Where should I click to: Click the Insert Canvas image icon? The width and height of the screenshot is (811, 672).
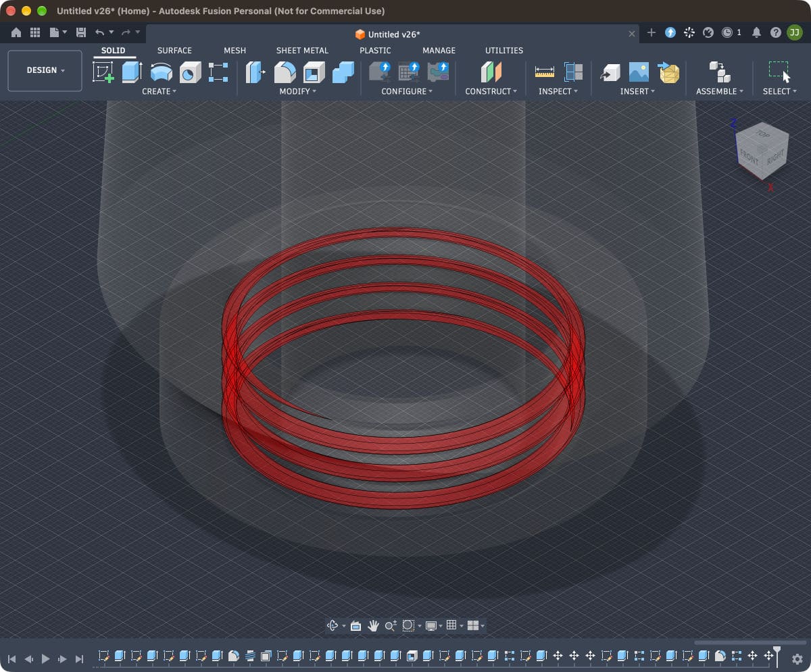point(639,72)
